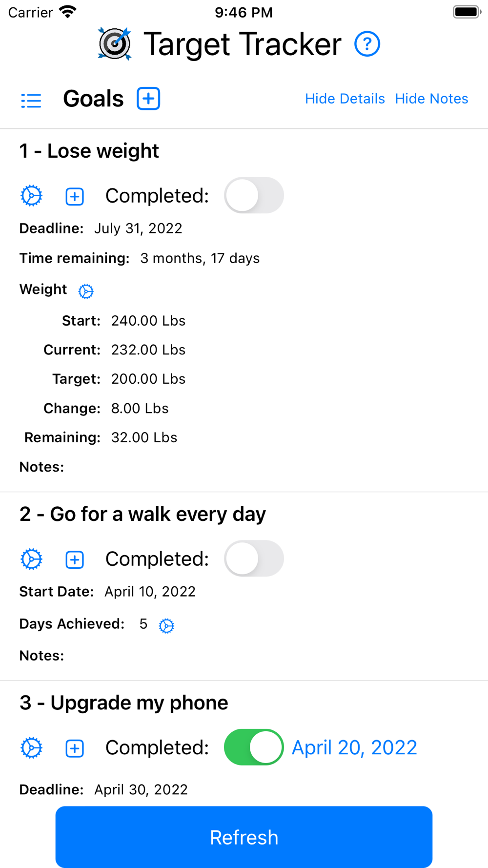488x868 pixels.
Task: Select the 1 - Lose weight goal title
Action: pos(89,151)
